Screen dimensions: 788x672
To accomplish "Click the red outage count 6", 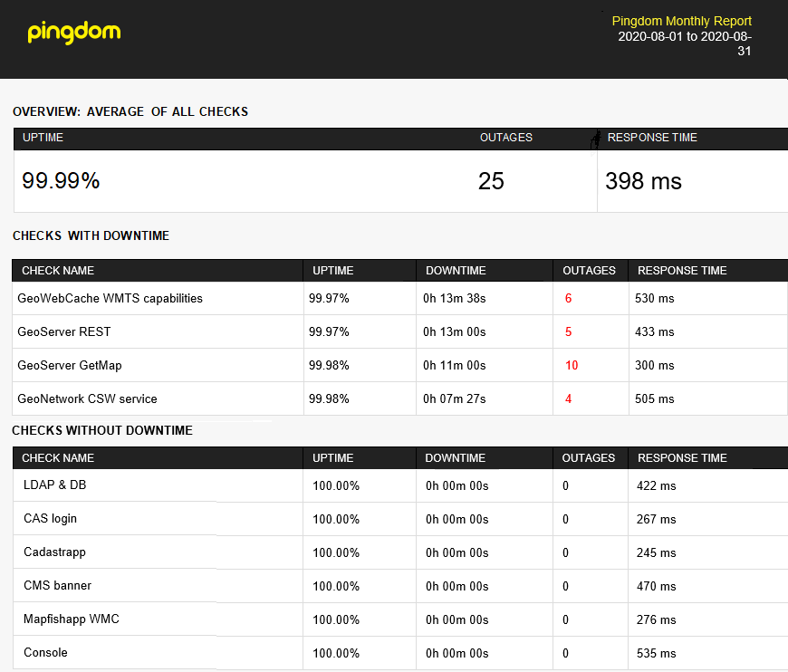I will [569, 299].
